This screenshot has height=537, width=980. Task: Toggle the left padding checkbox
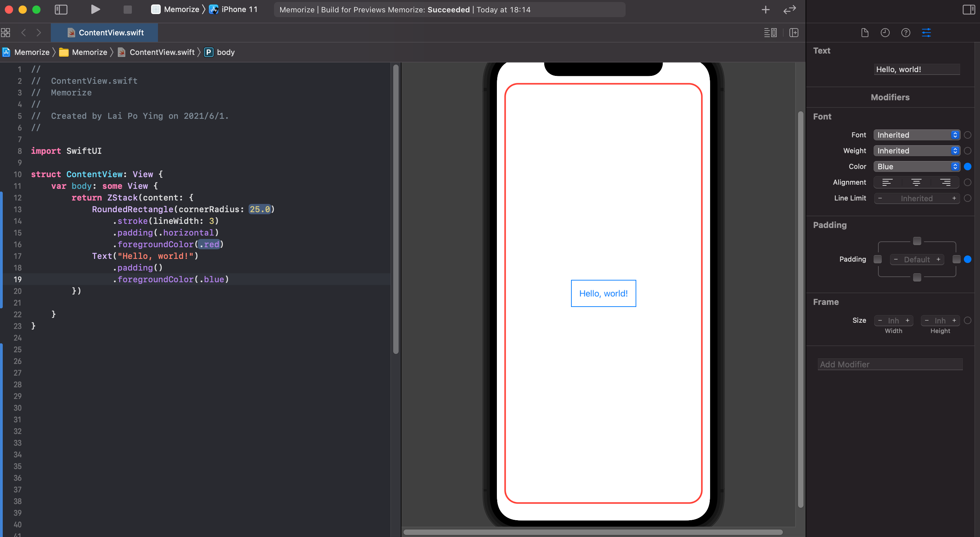[x=877, y=259]
